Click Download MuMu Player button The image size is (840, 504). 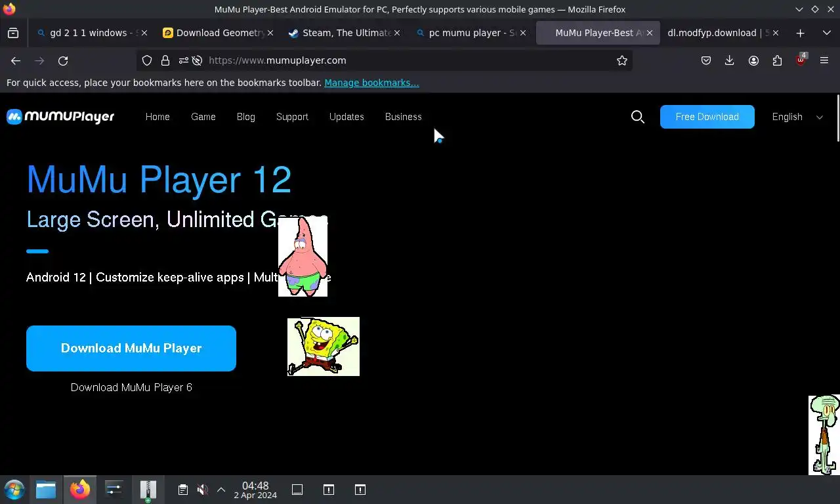click(x=131, y=348)
